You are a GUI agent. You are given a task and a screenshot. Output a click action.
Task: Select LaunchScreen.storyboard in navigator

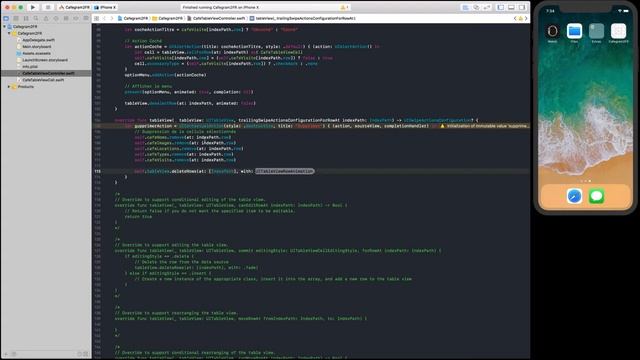45,60
